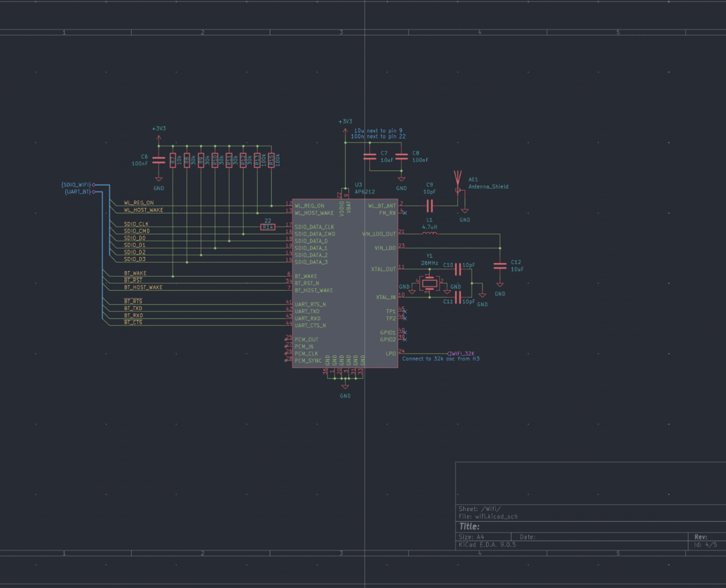
Task: Select the GND symbol below U3
Action: click(x=345, y=388)
